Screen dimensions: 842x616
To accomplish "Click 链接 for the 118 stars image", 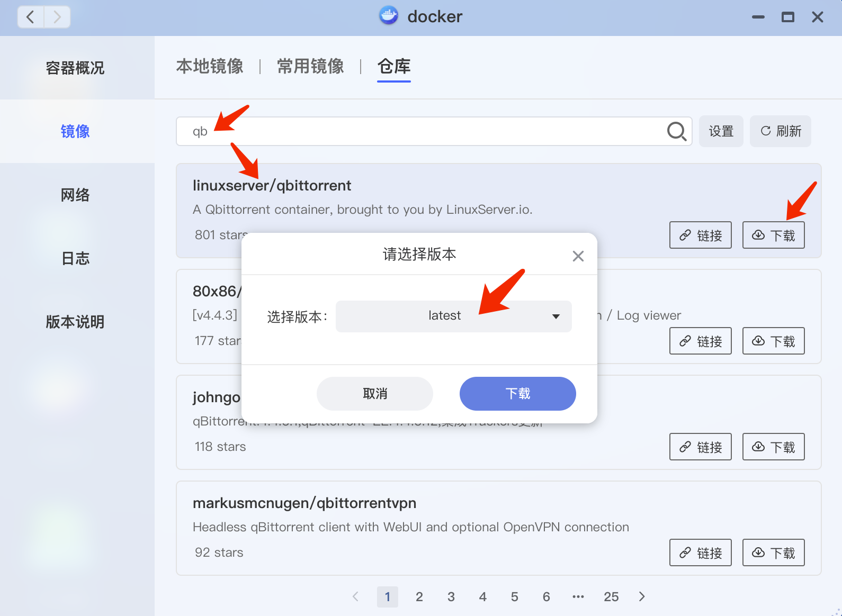I will click(x=701, y=447).
